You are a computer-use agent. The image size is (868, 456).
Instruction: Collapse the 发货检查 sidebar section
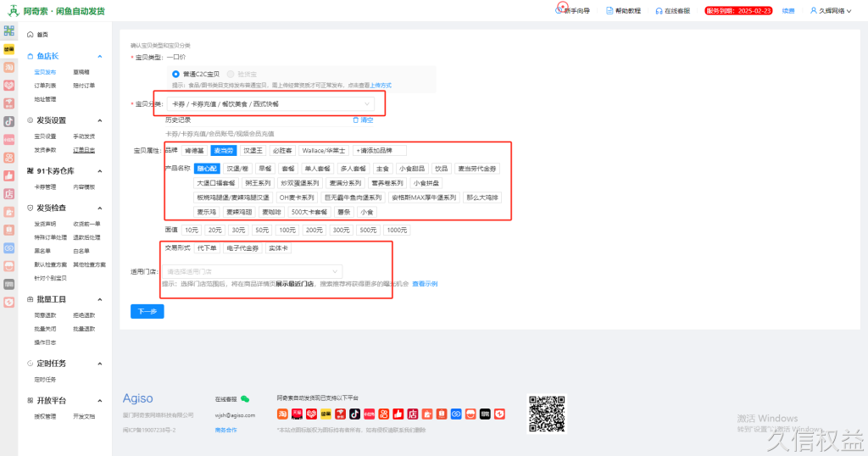tap(100, 209)
